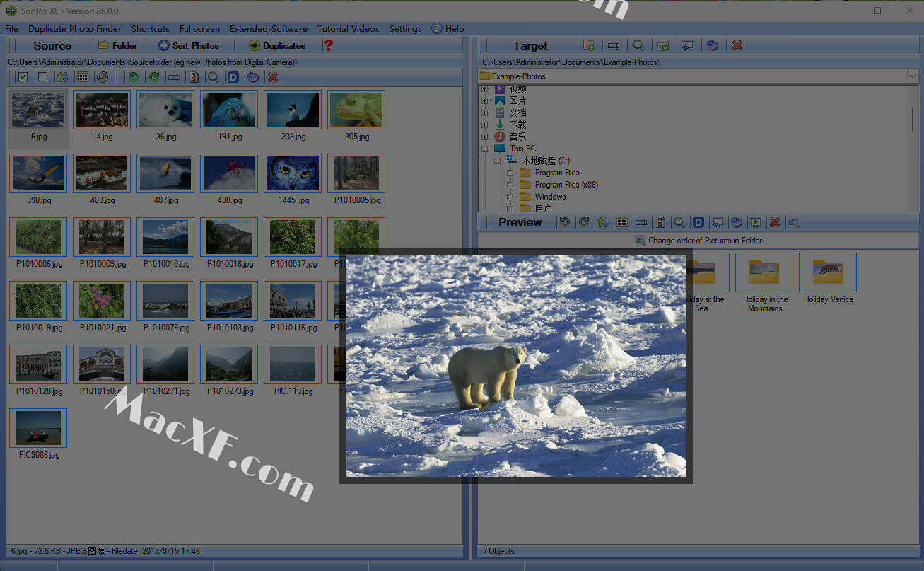This screenshot has height=571, width=924.
Task: Click Change order of Pictures in Folder
Action: [x=698, y=241]
